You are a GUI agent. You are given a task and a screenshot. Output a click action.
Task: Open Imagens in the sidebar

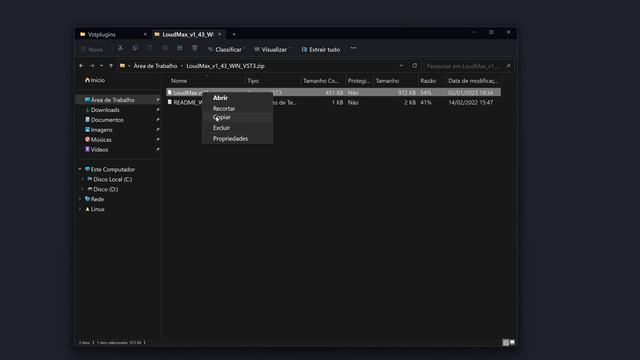[x=98, y=130]
